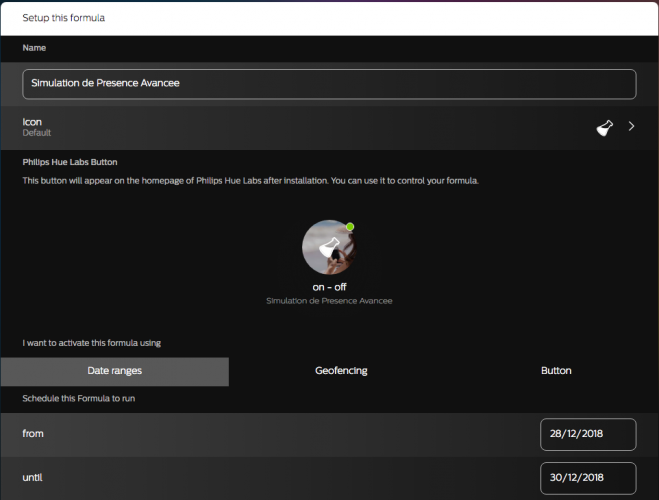The image size is (659, 500).
Task: Click the 'Name' field label
Action: tap(34, 48)
